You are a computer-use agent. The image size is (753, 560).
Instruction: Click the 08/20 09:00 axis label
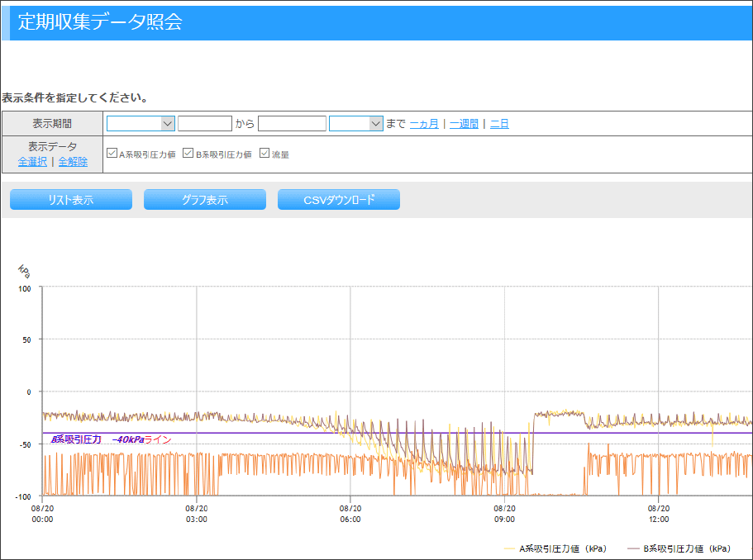pyautogui.click(x=505, y=514)
